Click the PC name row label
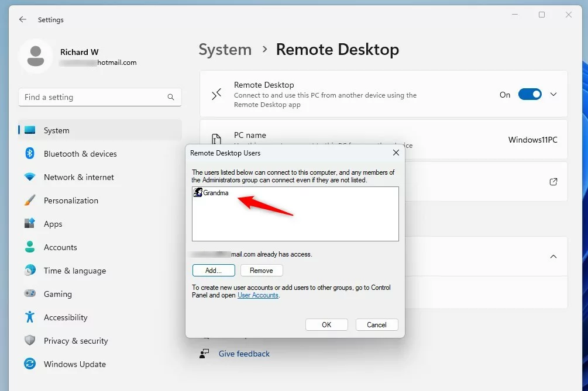The height and width of the screenshot is (391, 588). 250,135
